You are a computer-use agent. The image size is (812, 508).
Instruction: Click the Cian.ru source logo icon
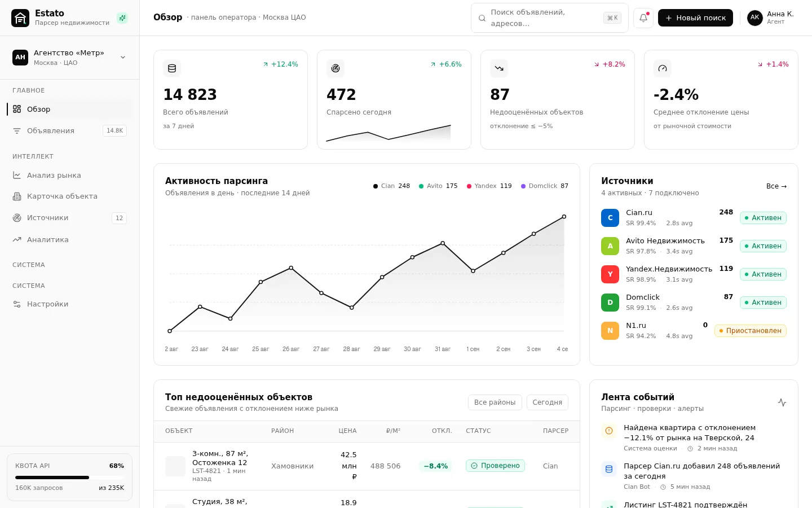610,218
